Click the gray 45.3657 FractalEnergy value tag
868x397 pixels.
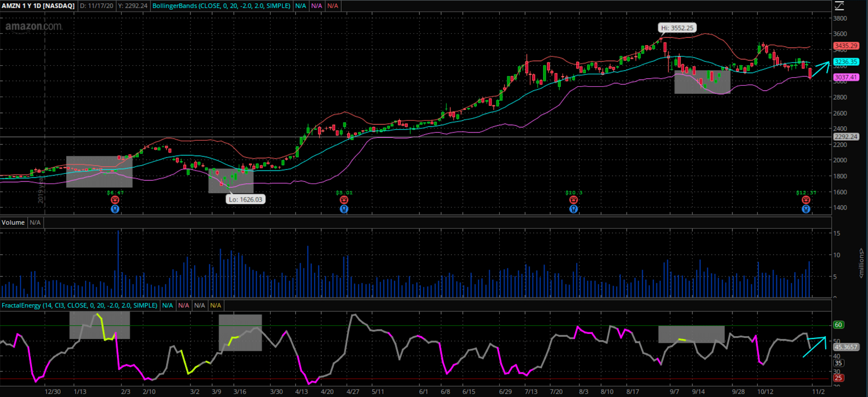(846, 347)
